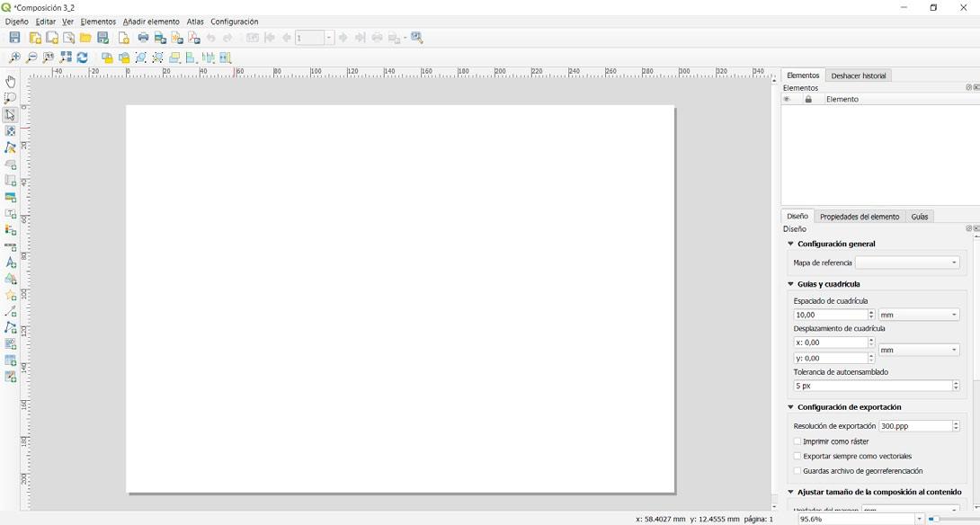
Task: Open the Desplazamiento de cuadrícula units dropdown
Action: point(919,350)
